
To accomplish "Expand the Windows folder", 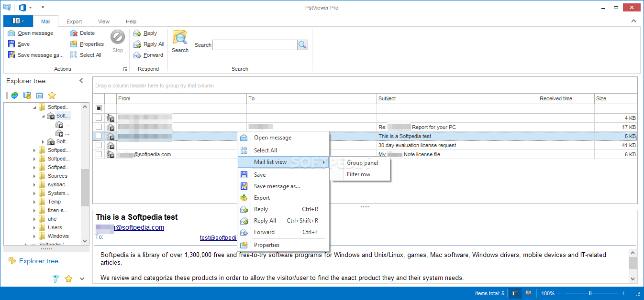I will point(34,236).
